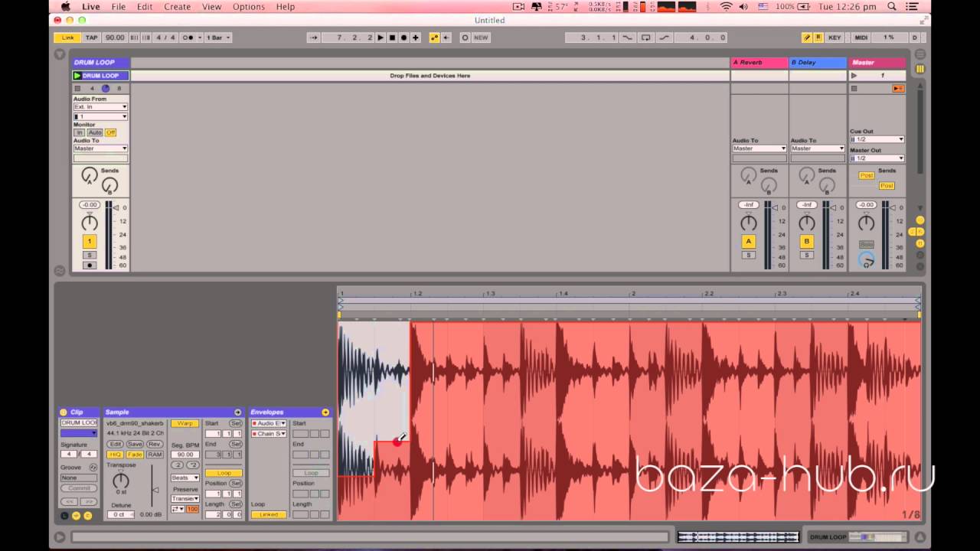Enable the Session Record circle button
The height and width of the screenshot is (551, 980).
(x=465, y=37)
